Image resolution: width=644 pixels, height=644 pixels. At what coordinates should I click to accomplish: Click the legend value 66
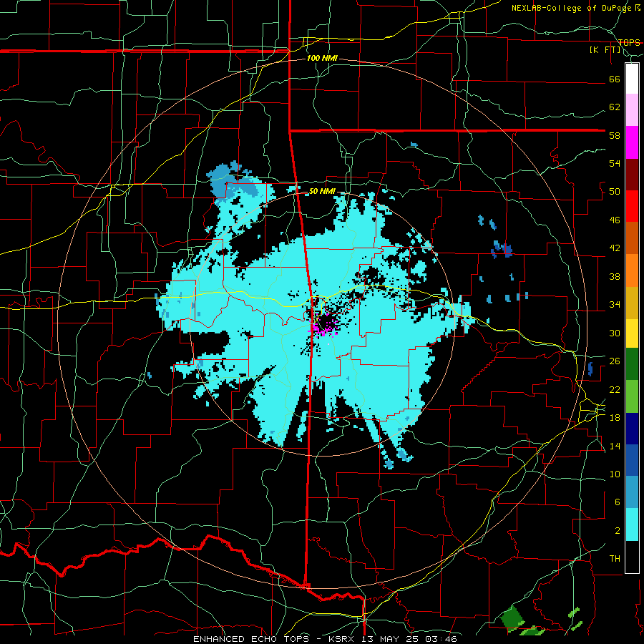[615, 79]
